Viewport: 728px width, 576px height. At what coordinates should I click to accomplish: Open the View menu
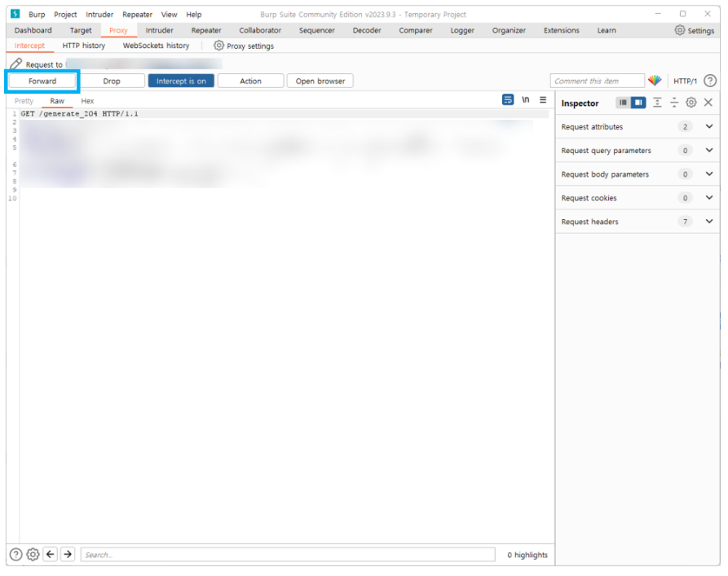(x=169, y=15)
